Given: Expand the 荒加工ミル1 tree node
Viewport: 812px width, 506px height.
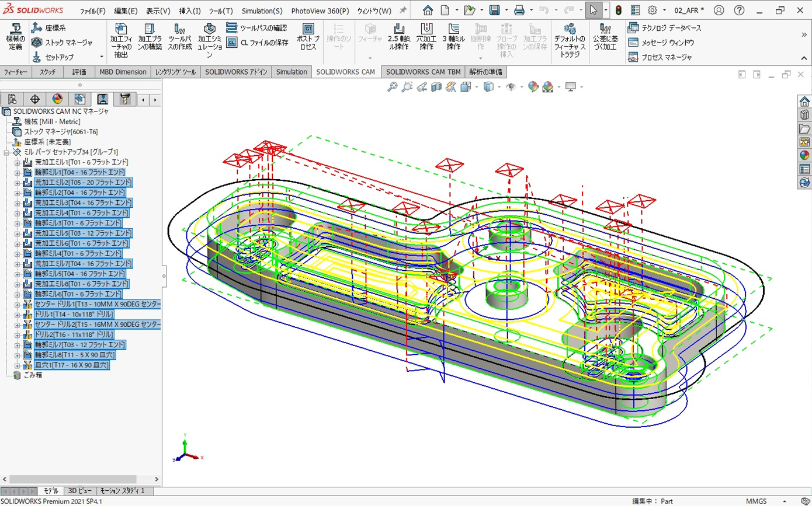Looking at the screenshot, I should click(18, 162).
